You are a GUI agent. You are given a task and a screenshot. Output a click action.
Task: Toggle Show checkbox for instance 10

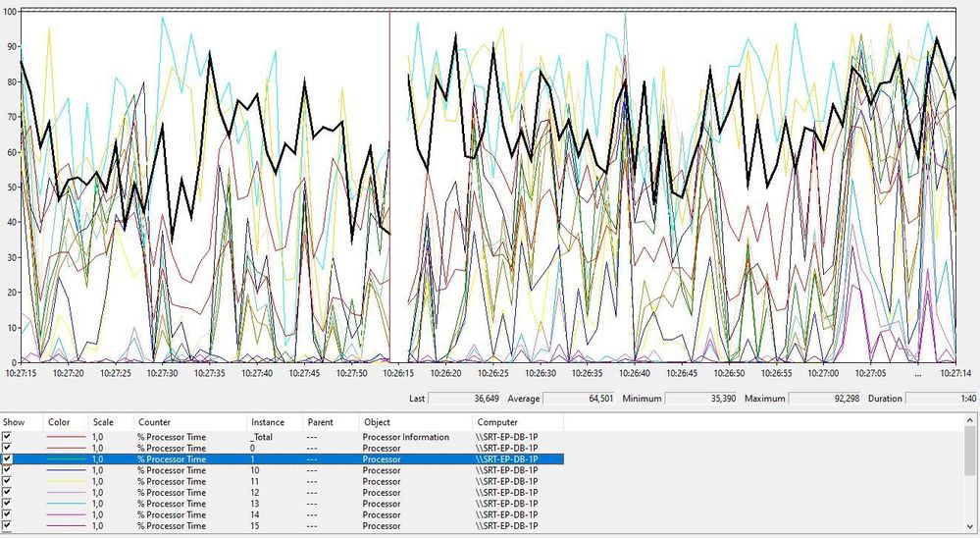click(x=7, y=470)
